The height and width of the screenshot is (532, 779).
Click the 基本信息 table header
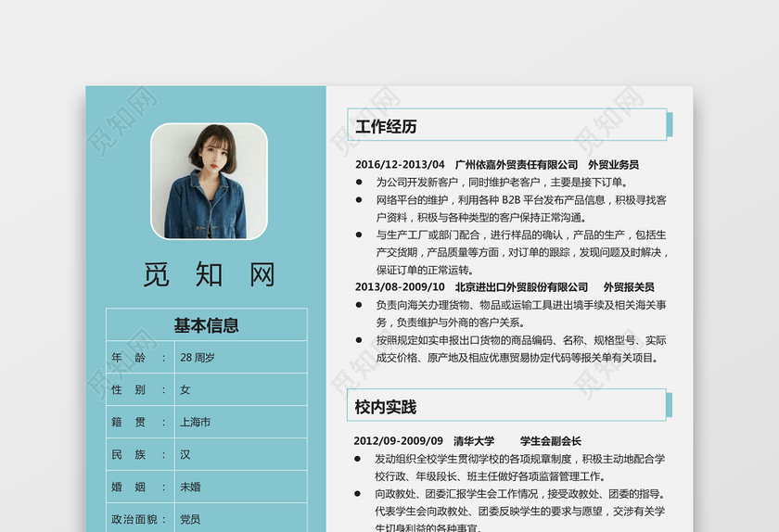[207, 325]
